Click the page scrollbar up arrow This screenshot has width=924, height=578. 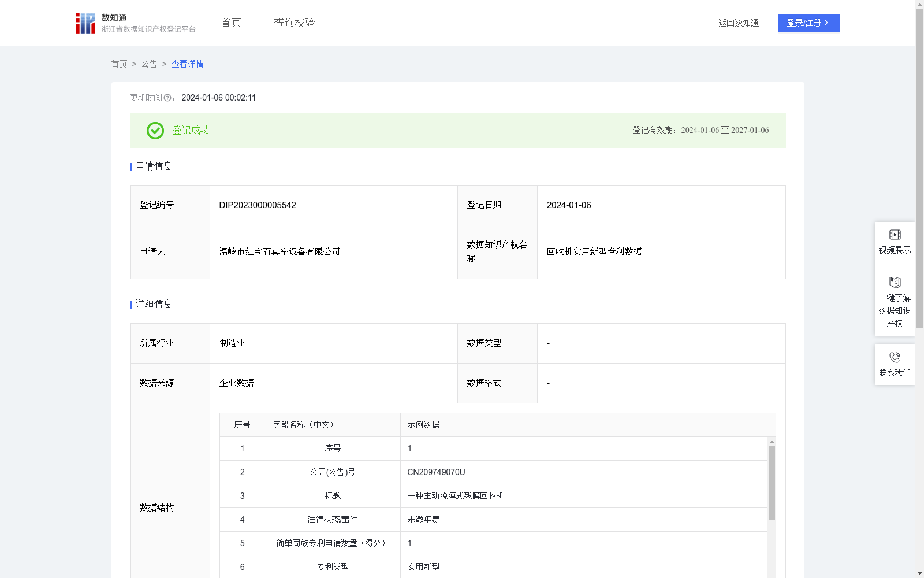[x=919, y=4]
